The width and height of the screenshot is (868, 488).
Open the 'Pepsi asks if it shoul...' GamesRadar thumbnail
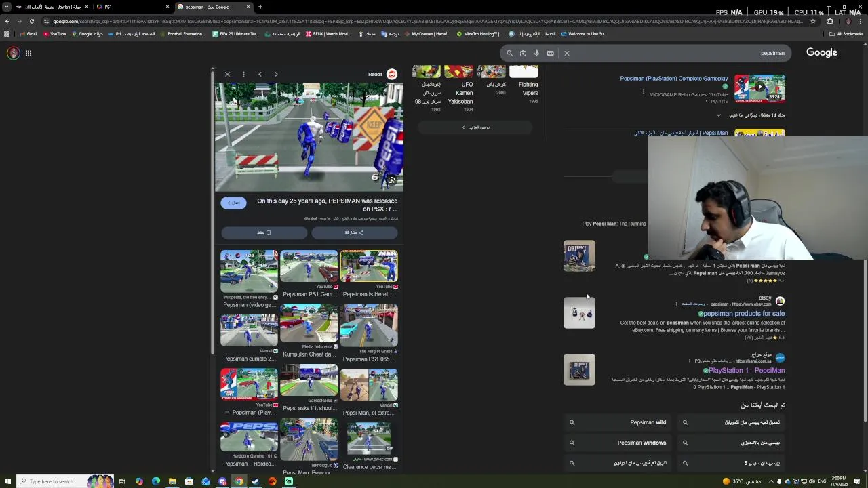coord(309,380)
